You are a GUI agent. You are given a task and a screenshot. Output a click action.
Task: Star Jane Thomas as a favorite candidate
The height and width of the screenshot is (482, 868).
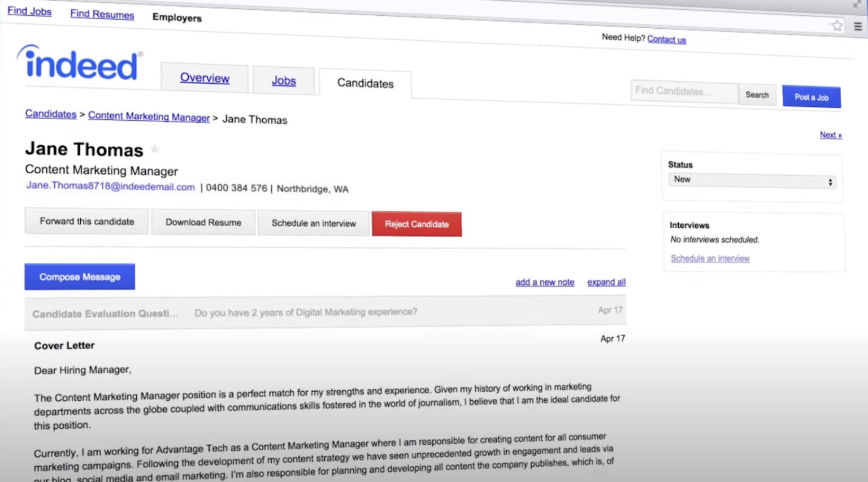click(x=154, y=149)
